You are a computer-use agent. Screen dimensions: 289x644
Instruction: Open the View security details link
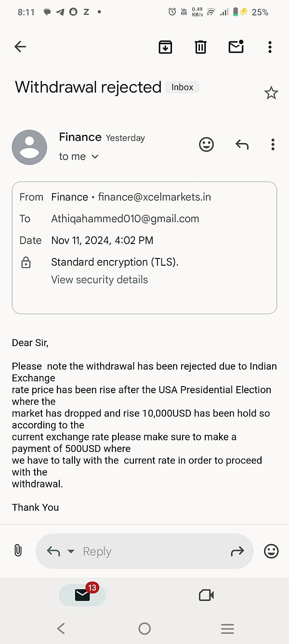click(x=99, y=280)
